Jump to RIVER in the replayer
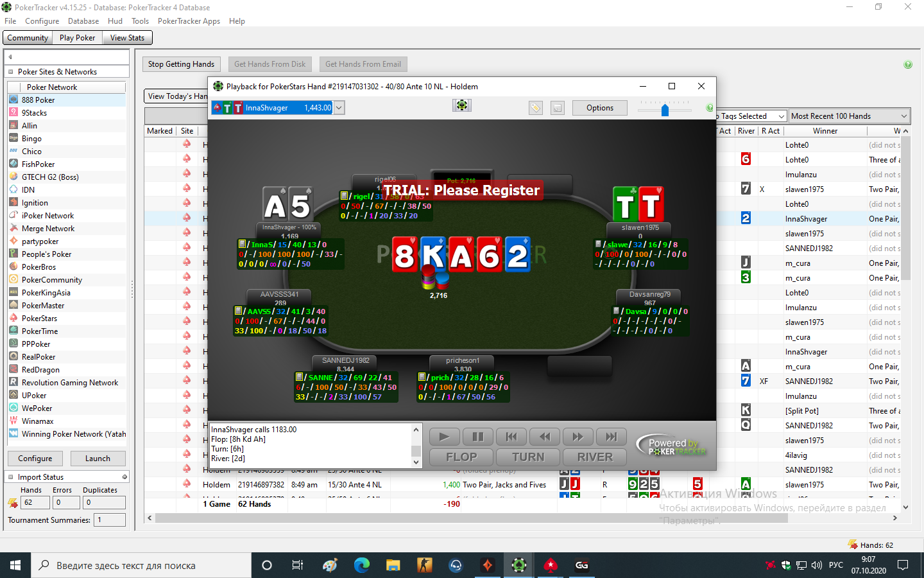The width and height of the screenshot is (924, 578). click(595, 457)
